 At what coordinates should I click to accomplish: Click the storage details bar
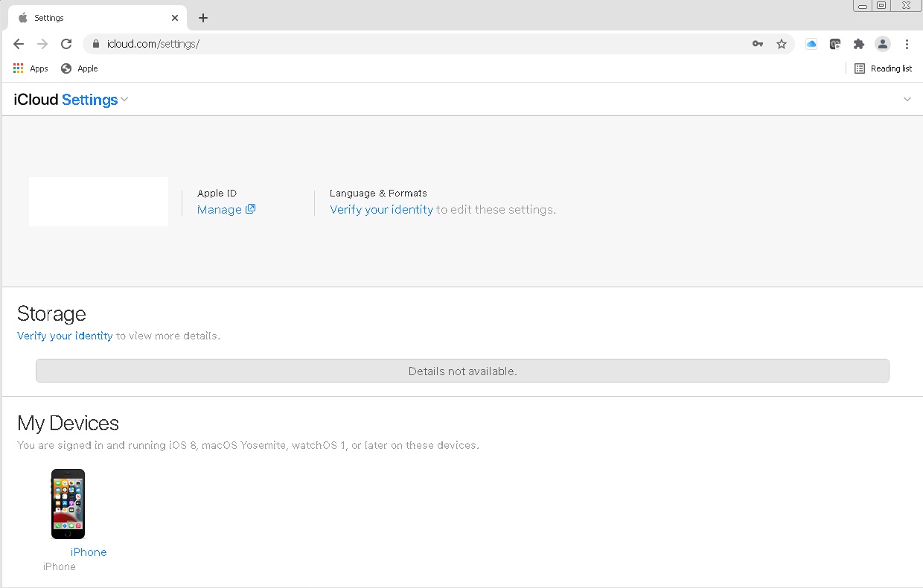click(462, 371)
